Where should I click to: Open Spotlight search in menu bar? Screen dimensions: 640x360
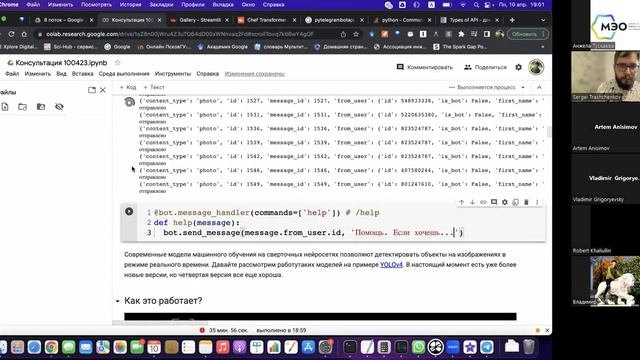476,5
